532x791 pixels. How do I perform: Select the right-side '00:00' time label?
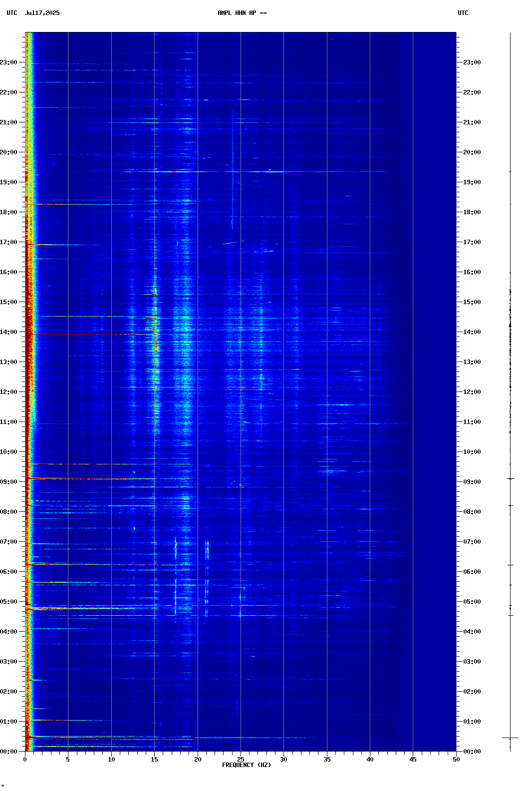click(x=472, y=752)
